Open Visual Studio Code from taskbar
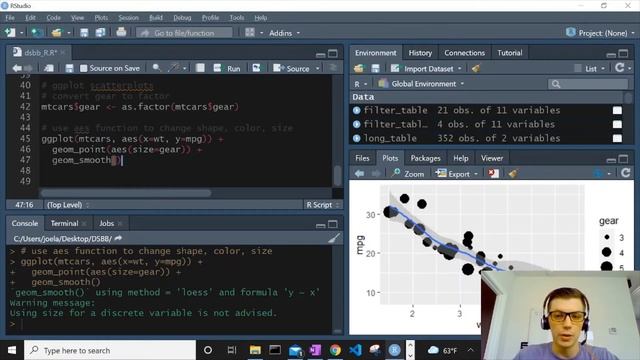 [355, 350]
